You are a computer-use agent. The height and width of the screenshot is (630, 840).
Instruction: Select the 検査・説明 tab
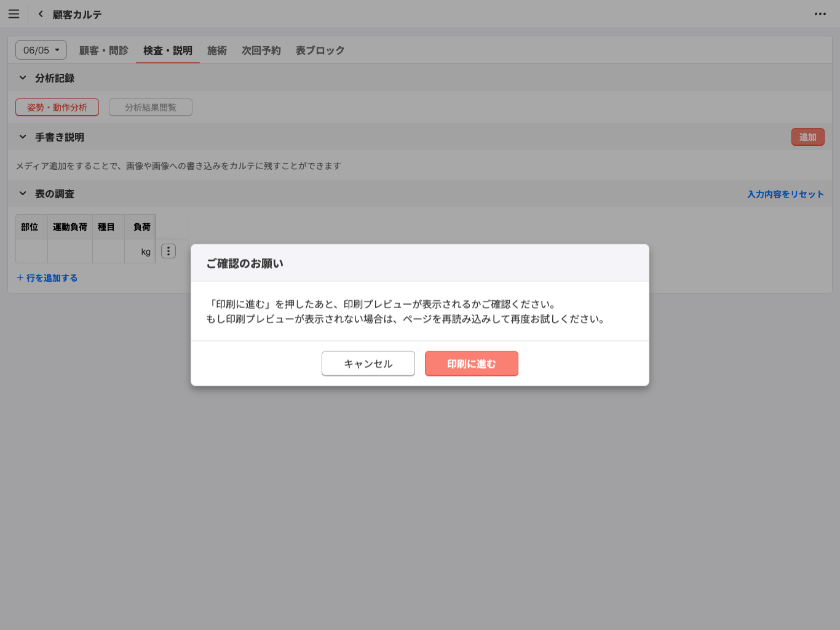click(168, 50)
